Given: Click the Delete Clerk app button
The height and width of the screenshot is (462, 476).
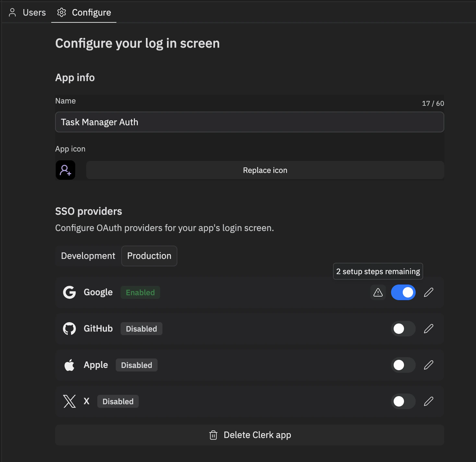Looking at the screenshot, I should coord(249,435).
